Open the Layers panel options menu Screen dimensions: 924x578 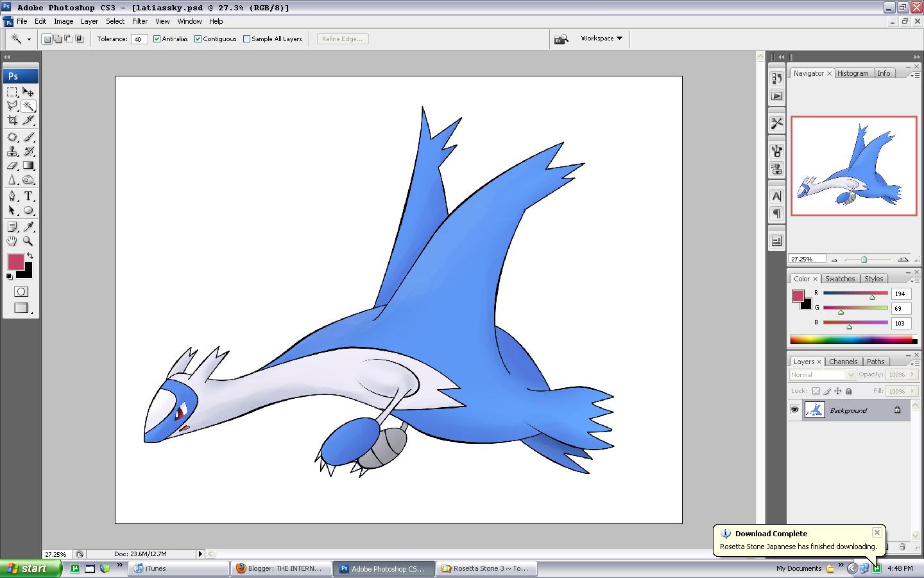[x=914, y=363]
